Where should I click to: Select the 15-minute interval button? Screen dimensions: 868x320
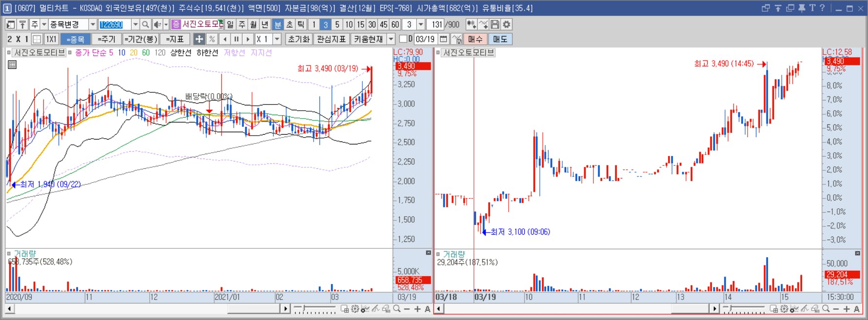(360, 24)
